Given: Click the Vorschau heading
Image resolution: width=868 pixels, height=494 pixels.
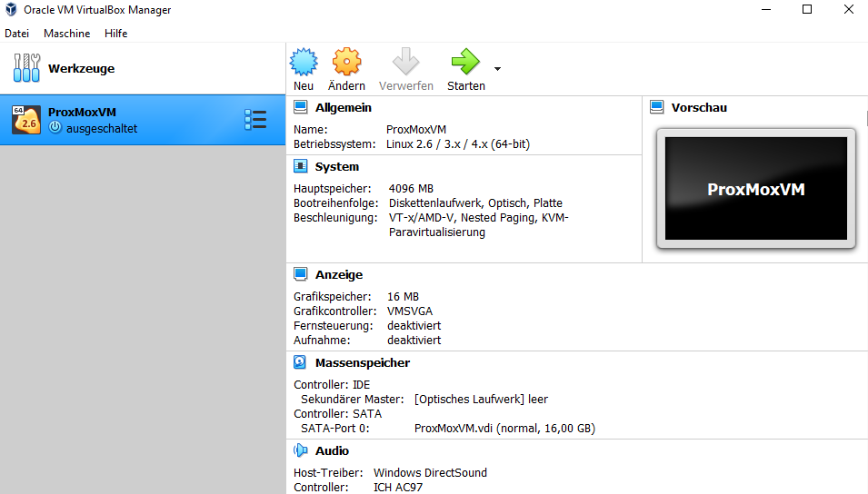Looking at the screenshot, I should (x=699, y=107).
